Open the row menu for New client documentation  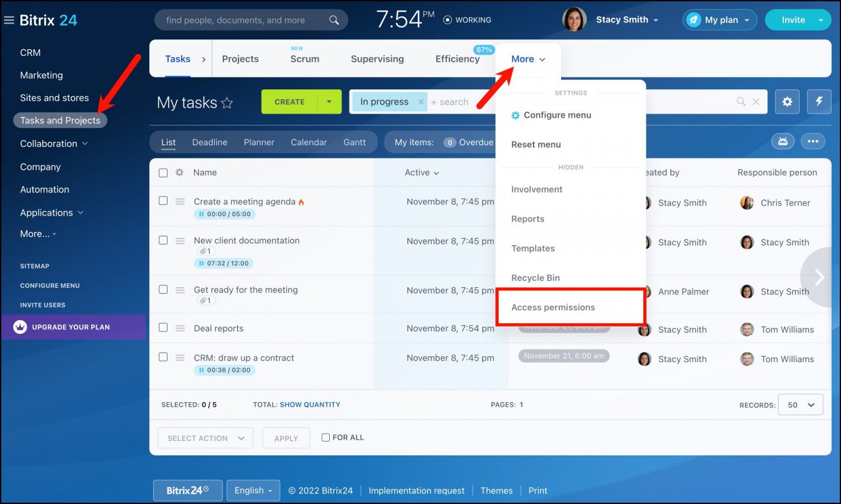pos(180,241)
